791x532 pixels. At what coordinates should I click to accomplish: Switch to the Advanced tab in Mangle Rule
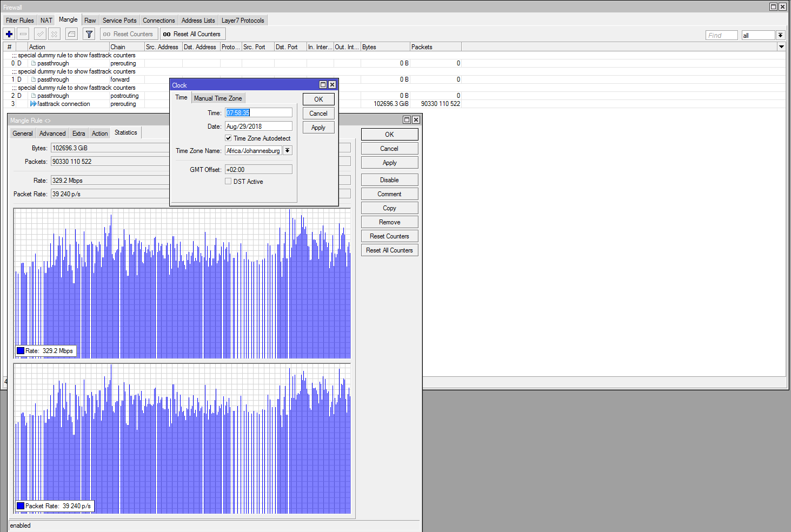(x=52, y=134)
